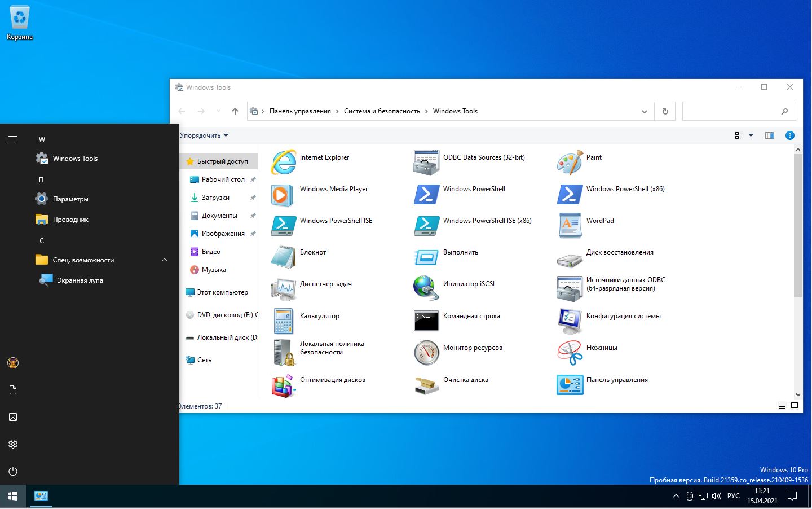Open Корзина recycle bin on desktop

(20, 23)
